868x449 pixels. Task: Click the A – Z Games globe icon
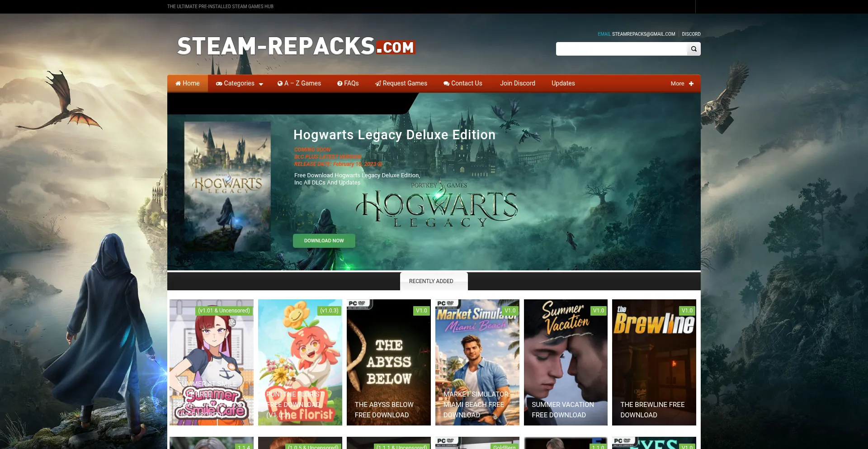(280, 84)
